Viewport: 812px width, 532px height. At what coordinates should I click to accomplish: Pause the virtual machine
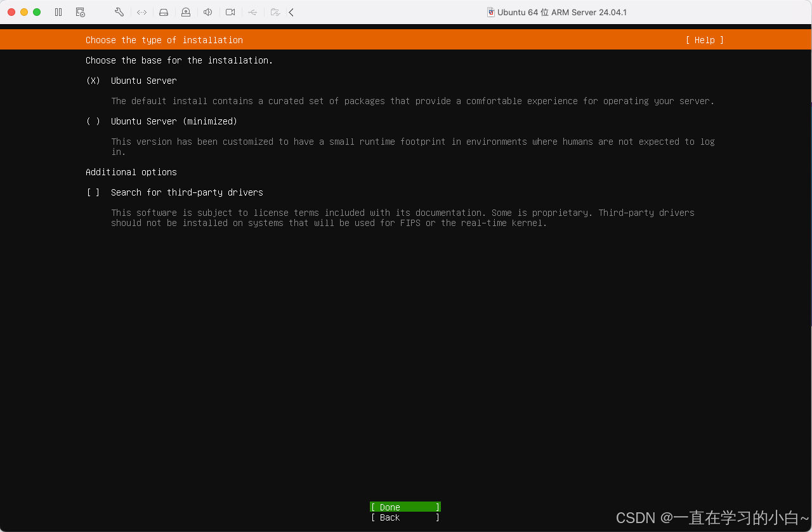point(58,12)
